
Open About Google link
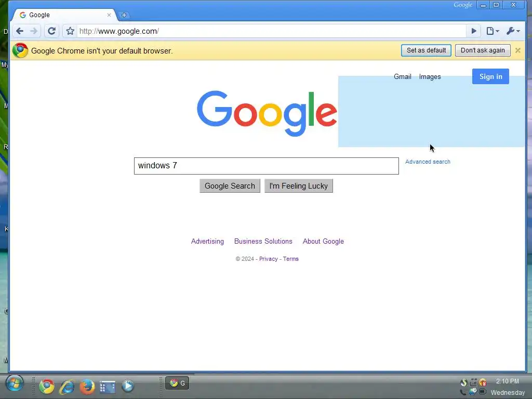323,241
